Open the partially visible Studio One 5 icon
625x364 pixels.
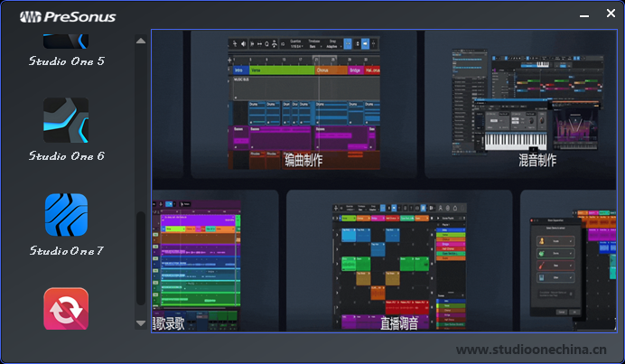point(66,41)
